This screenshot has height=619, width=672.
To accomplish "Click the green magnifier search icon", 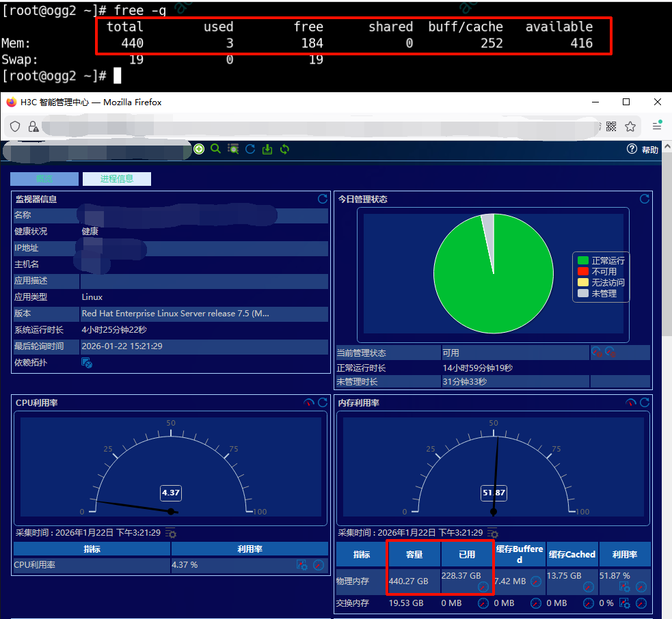I will click(x=215, y=149).
